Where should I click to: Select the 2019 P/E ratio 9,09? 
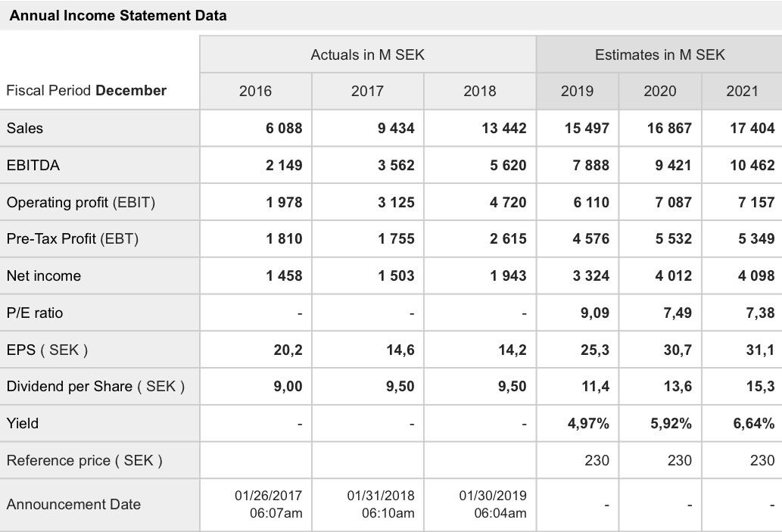click(595, 313)
